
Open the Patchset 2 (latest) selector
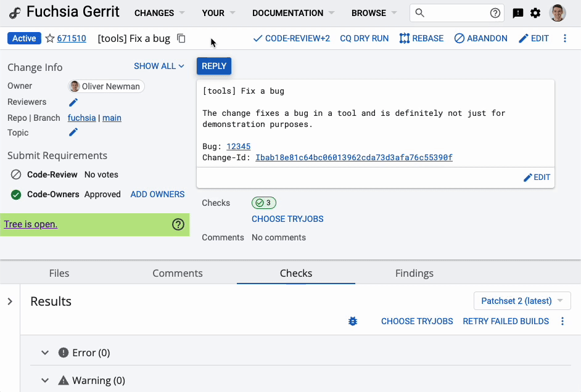(x=522, y=301)
